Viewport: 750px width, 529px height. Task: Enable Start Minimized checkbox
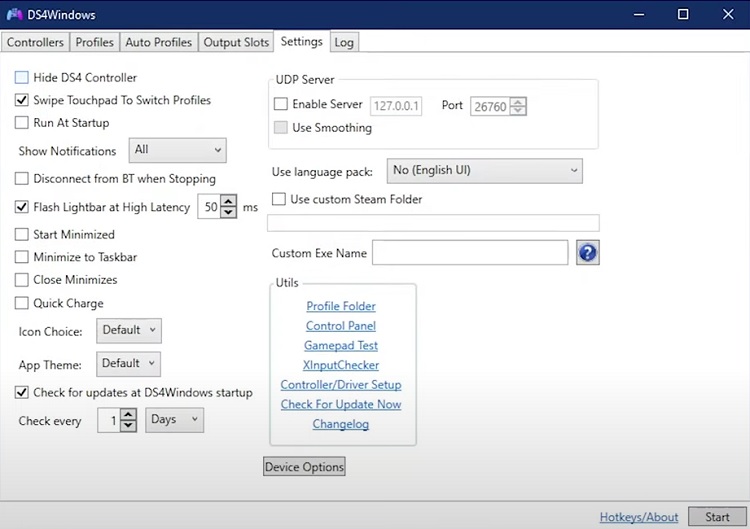22,234
